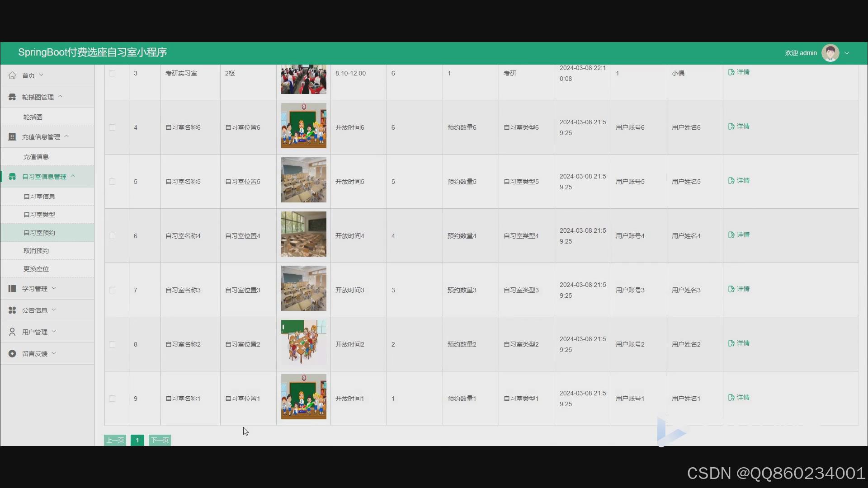The image size is (868, 488).
Task: Click detail icon in 自习室名称3 row
Action: pos(731,289)
